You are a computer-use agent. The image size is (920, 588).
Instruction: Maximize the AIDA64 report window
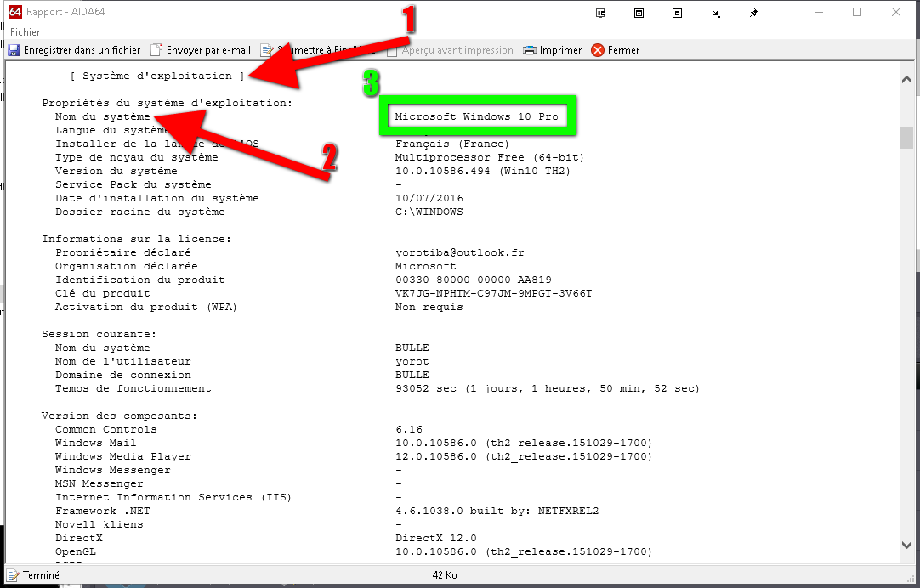pos(857,13)
